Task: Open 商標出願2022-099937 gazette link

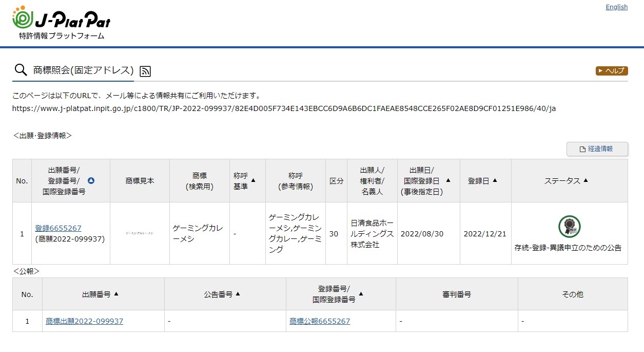Action: pyautogui.click(x=84, y=321)
